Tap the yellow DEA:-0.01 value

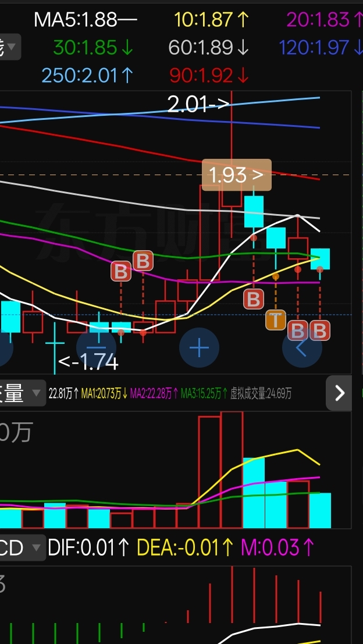click(x=185, y=547)
